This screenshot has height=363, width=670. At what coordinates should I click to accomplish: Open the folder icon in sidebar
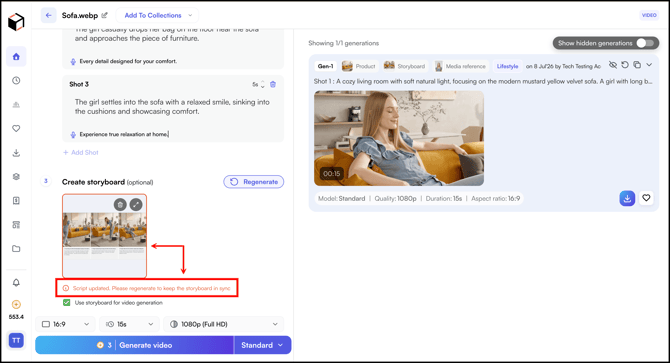16,249
